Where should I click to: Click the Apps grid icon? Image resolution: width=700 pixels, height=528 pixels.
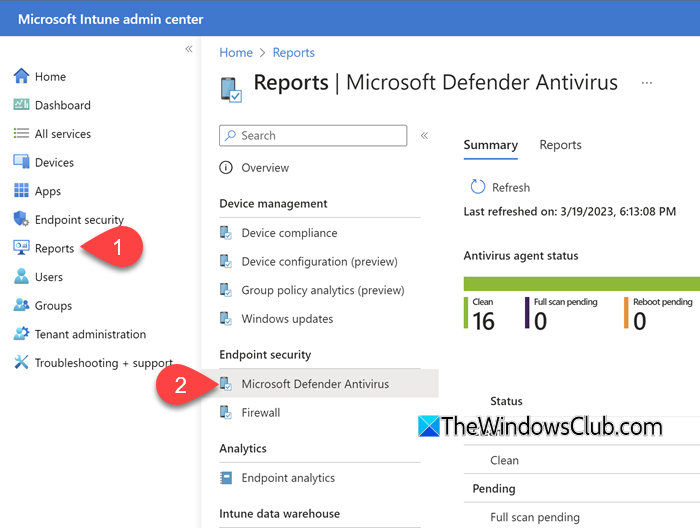coord(21,190)
